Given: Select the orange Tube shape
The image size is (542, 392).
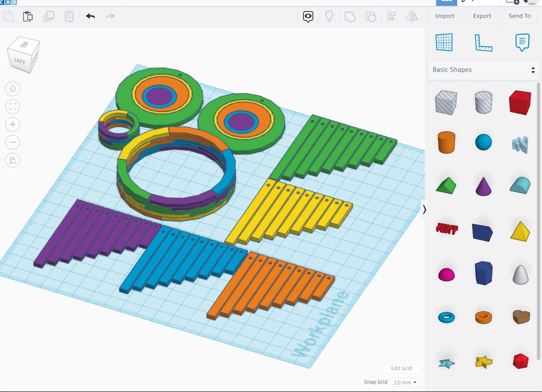Looking at the screenshot, I should coord(483,317).
